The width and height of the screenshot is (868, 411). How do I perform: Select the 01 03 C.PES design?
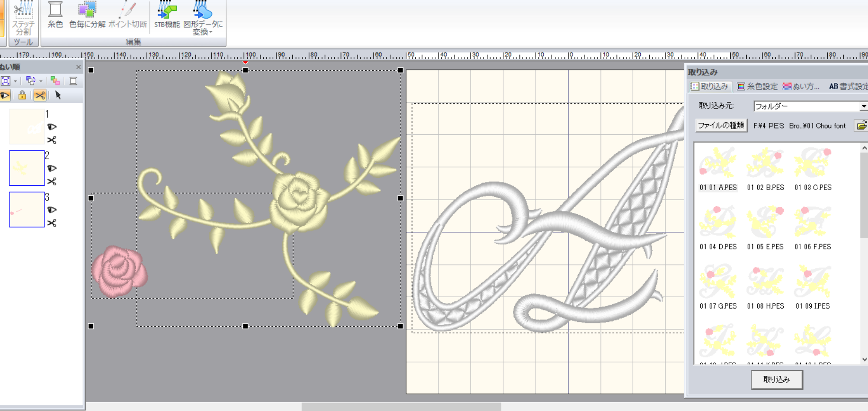tap(813, 169)
